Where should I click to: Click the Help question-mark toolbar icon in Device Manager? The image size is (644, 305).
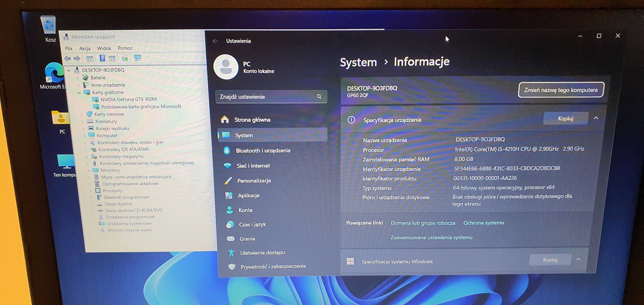102,58
